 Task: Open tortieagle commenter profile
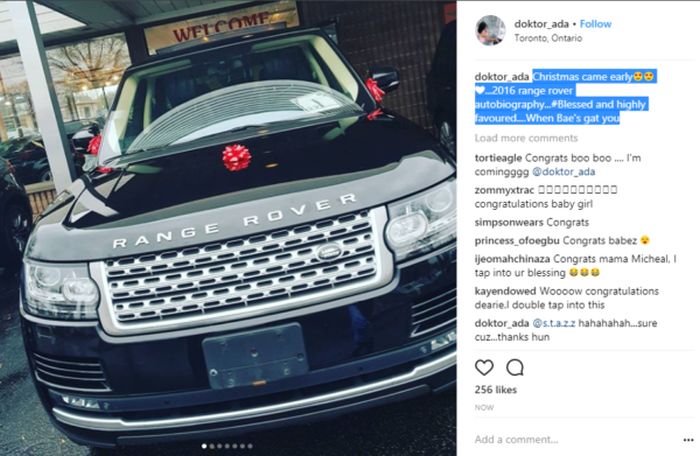click(x=498, y=158)
